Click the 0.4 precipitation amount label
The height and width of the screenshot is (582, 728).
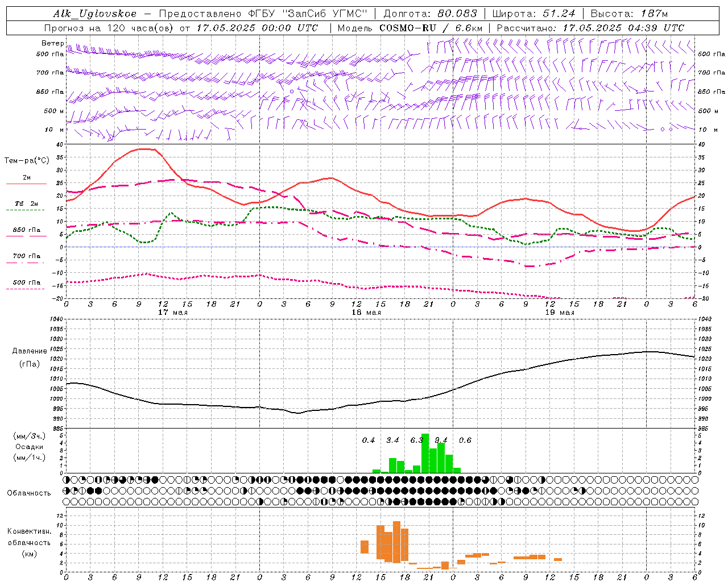(369, 440)
